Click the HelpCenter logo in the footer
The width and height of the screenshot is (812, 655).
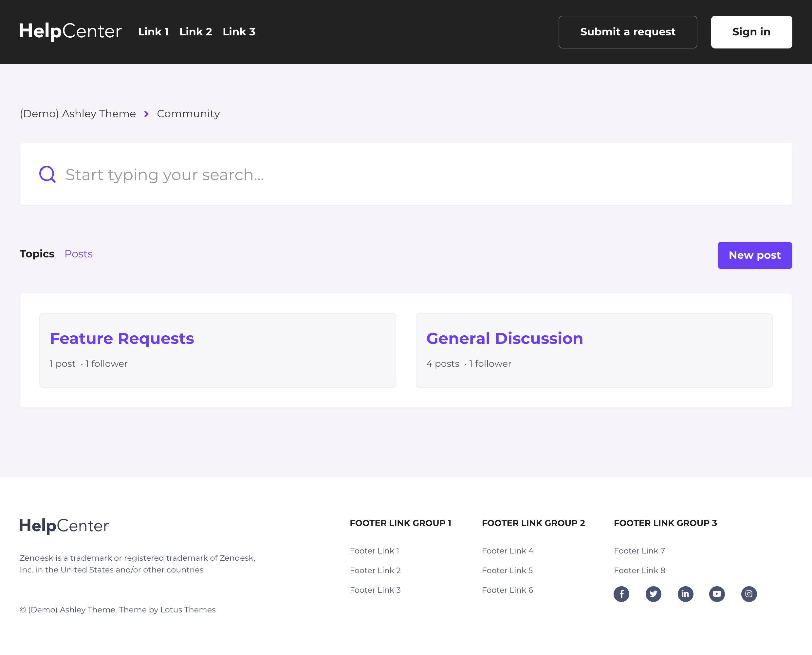[x=64, y=526]
